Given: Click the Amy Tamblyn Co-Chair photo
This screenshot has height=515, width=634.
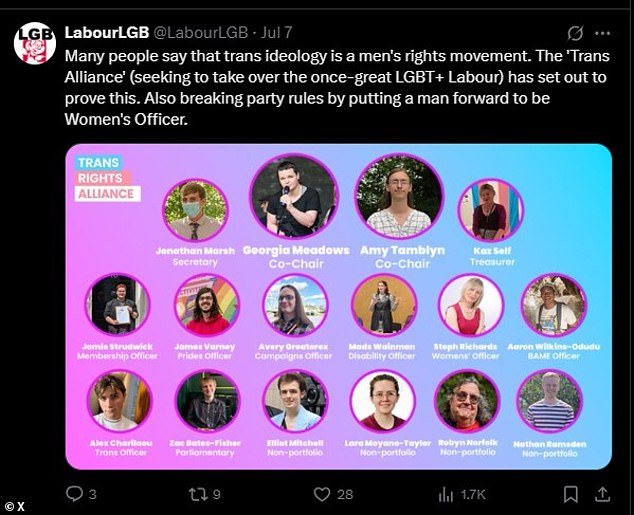Looking at the screenshot, I should [399, 196].
